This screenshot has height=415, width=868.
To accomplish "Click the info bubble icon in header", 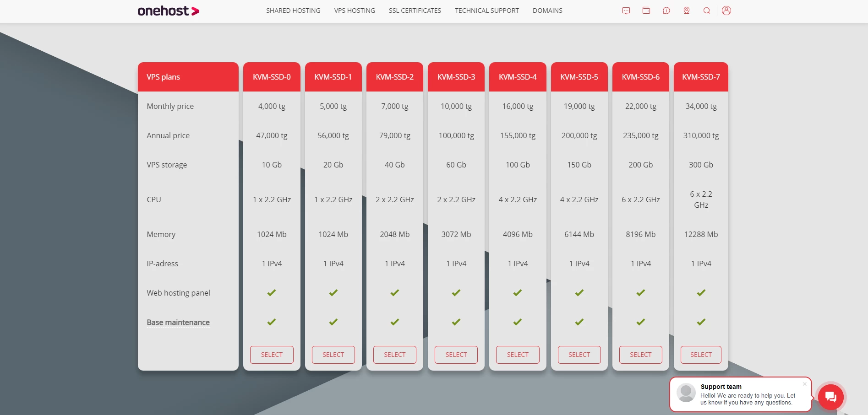I will coord(666,11).
